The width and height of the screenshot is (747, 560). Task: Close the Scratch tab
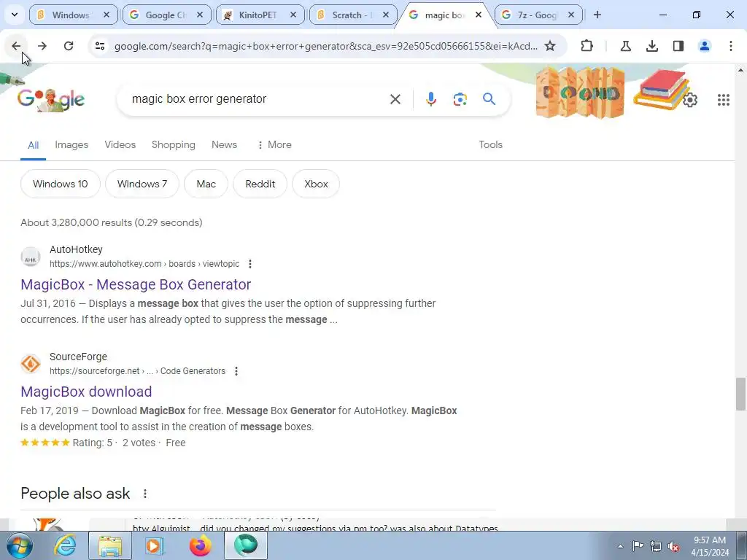[x=386, y=15]
